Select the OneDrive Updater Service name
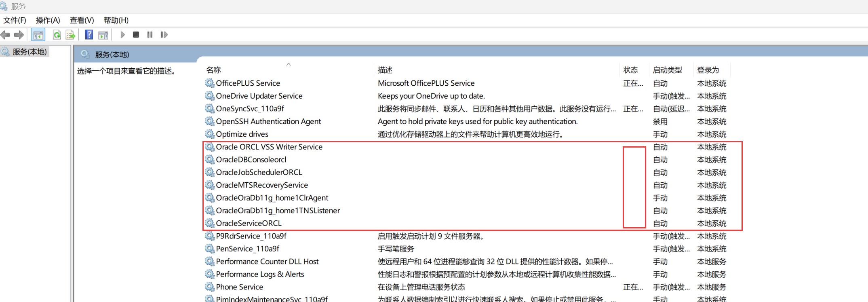The image size is (868, 302). [x=259, y=96]
